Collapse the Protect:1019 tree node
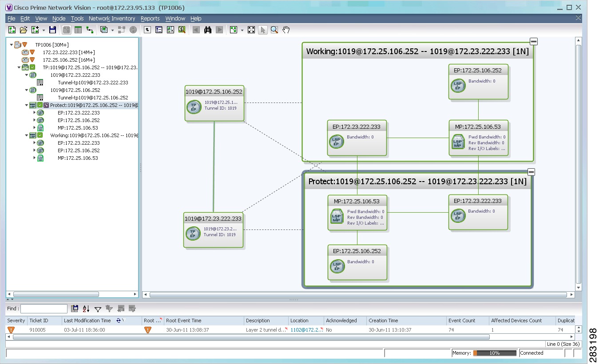 click(27, 106)
